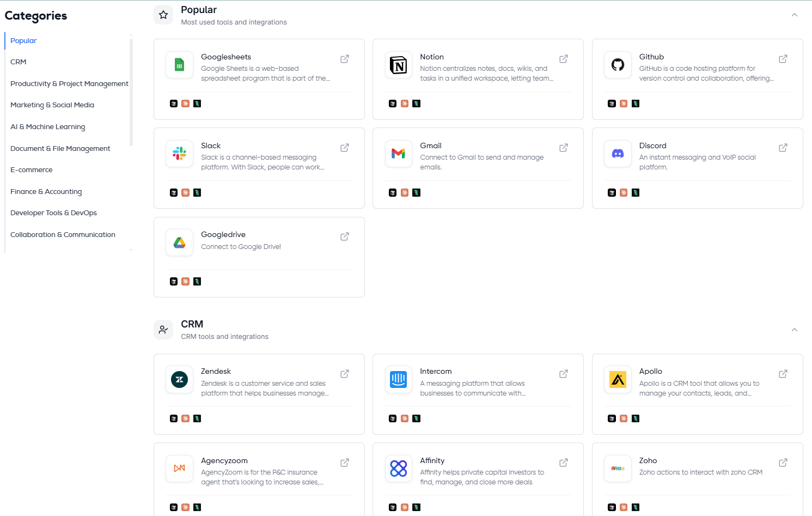Screen dimensions: 812x516
Task: Select AI & Machine Learning category
Action: 48,127
